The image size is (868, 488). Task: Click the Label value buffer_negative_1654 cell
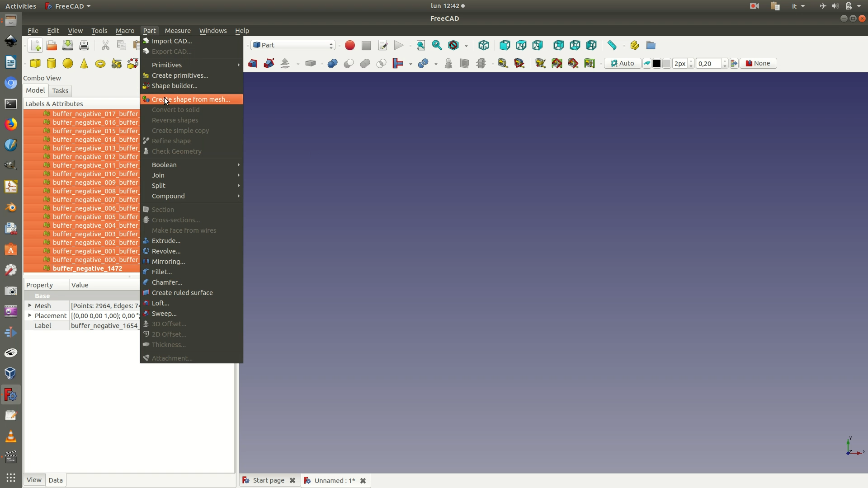click(105, 326)
